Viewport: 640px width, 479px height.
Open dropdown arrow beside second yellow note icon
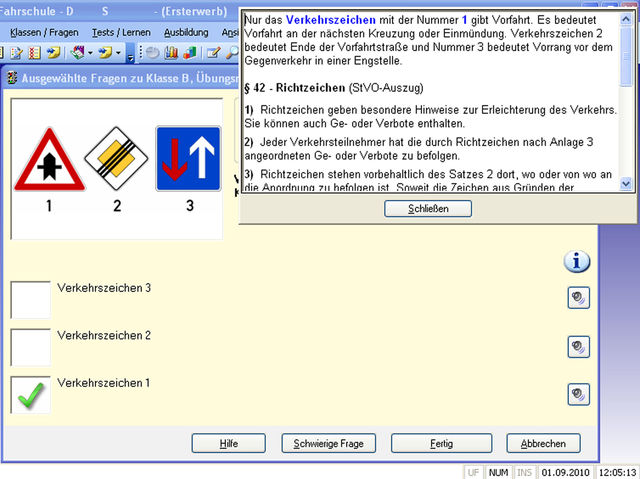tap(118, 53)
